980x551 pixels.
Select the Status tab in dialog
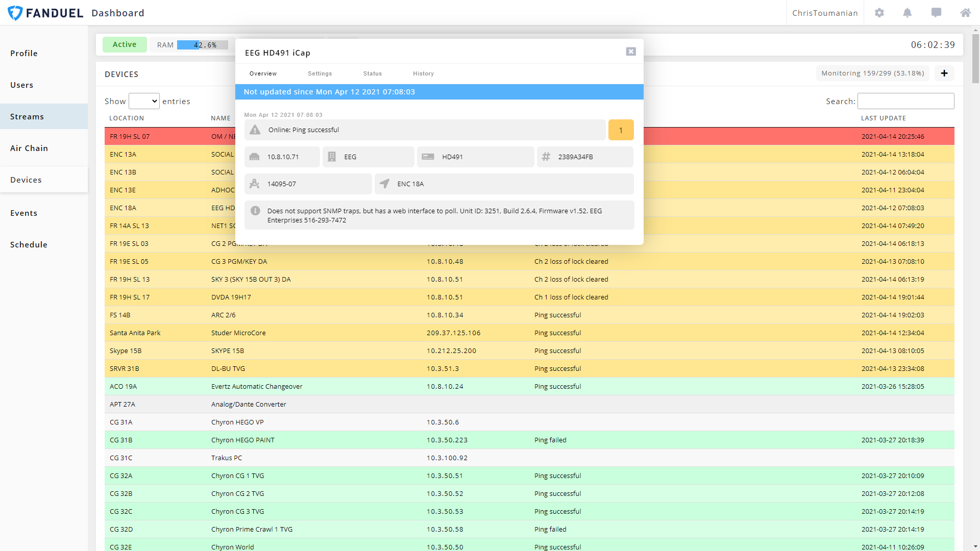tap(373, 73)
